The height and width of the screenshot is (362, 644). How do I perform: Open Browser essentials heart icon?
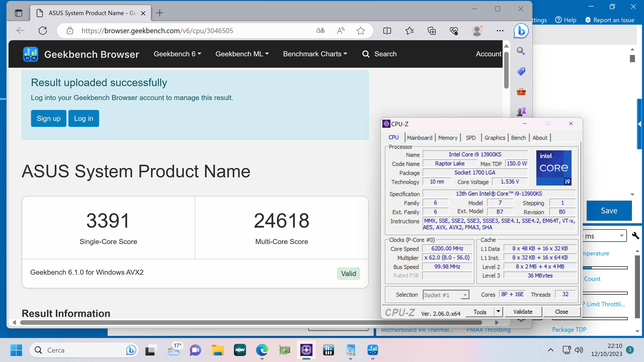[454, 31]
